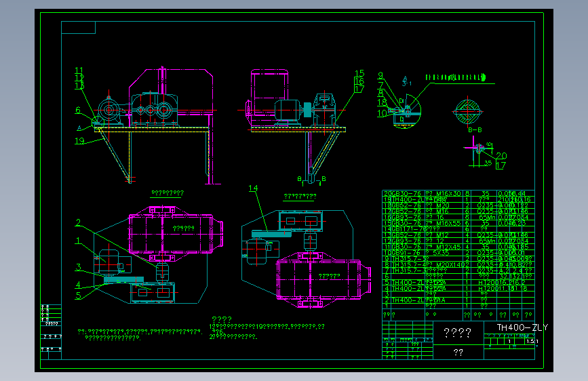Select callout number 18 in detail view A
Image resolution: width=588 pixels, height=381 pixels.
[382, 102]
